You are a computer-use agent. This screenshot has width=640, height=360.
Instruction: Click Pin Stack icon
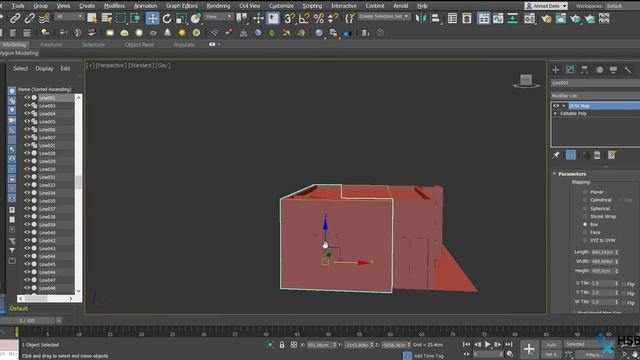[x=556, y=155]
